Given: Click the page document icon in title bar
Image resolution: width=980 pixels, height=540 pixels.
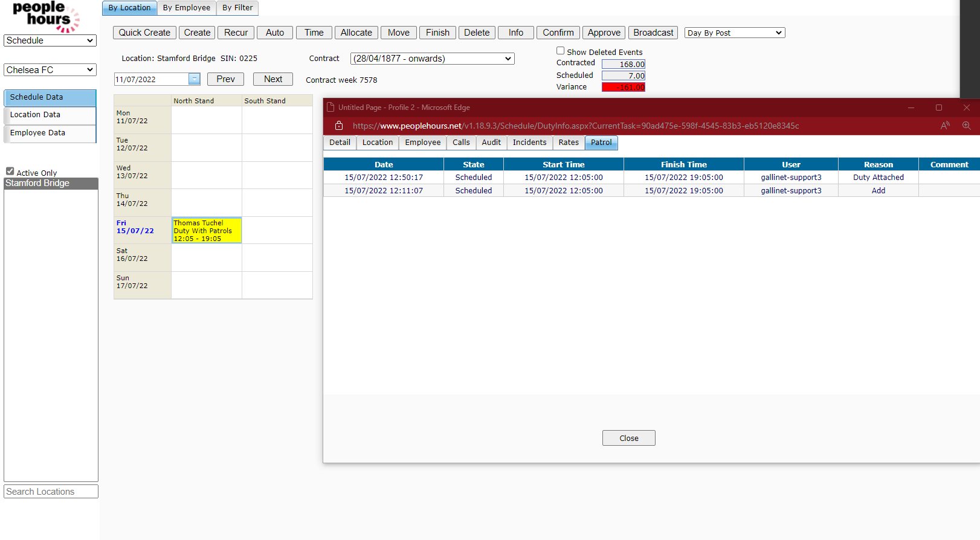Looking at the screenshot, I should [x=330, y=108].
